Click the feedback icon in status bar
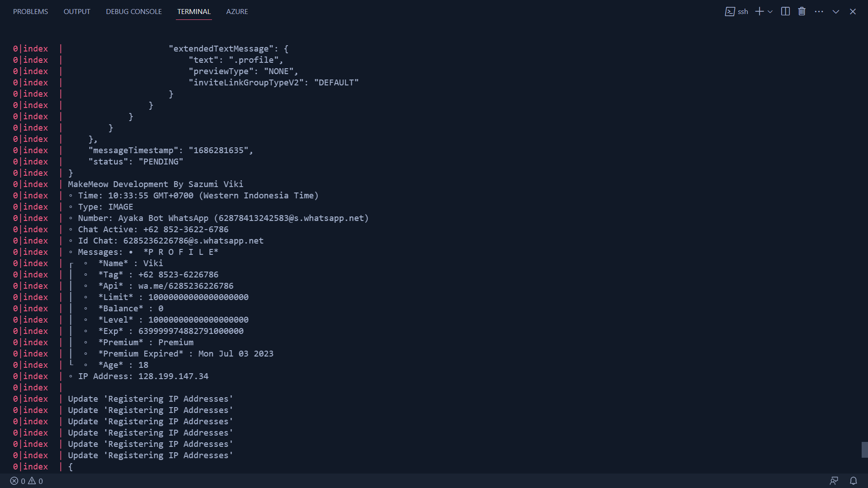Image resolution: width=868 pixels, height=488 pixels. (x=834, y=481)
